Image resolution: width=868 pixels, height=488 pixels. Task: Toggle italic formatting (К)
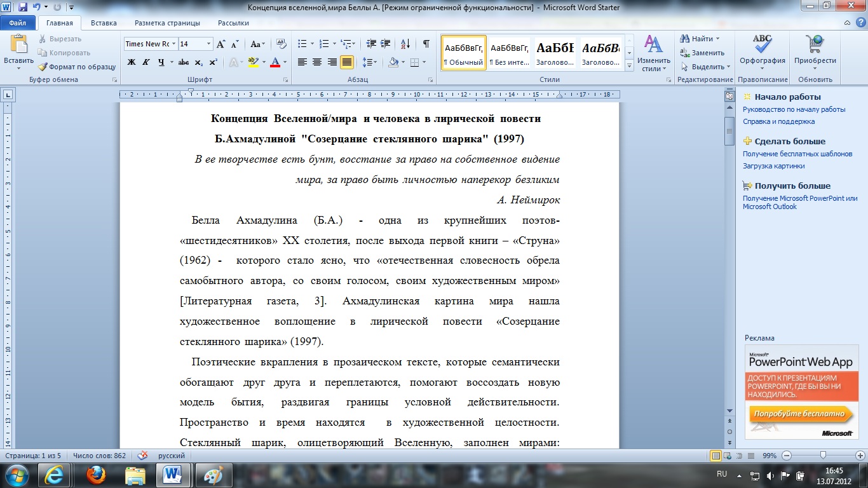pos(146,62)
